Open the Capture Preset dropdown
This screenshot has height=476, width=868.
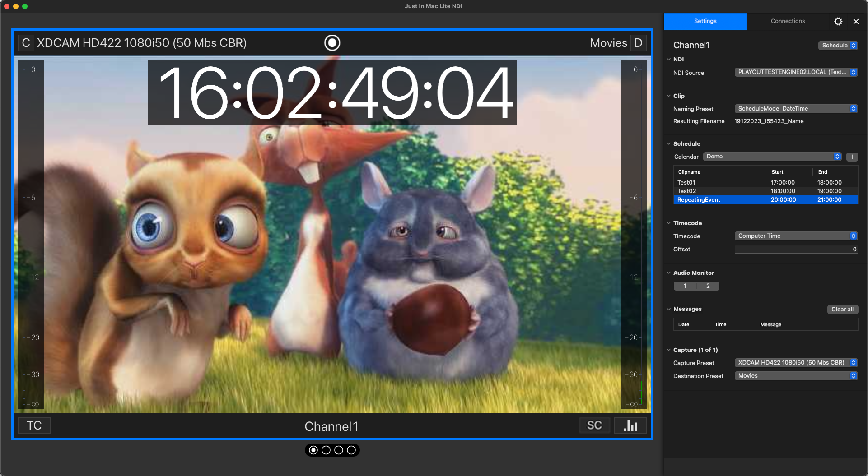(x=796, y=363)
